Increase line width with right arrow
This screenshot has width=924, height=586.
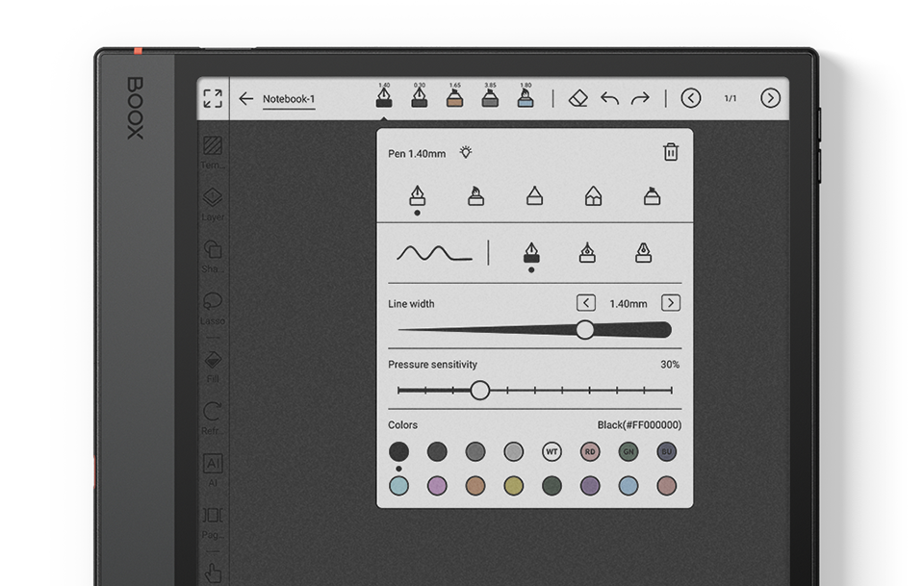pos(671,303)
